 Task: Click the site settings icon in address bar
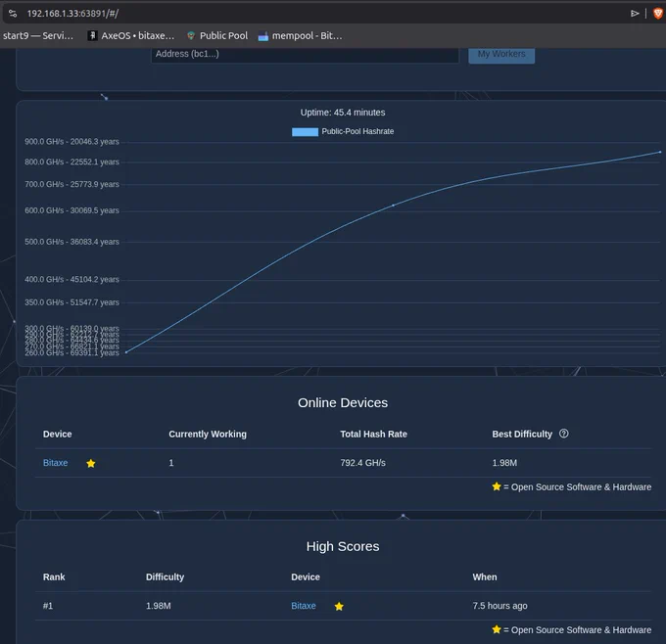(x=13, y=14)
